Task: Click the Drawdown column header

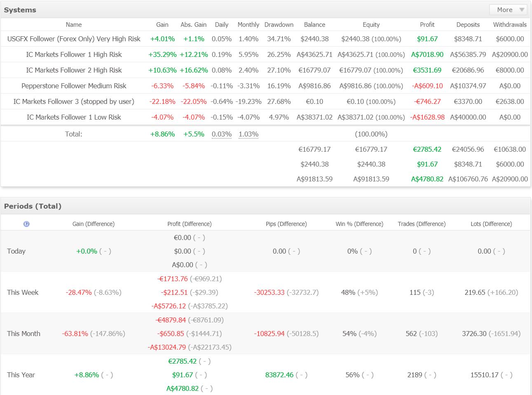Action: tap(279, 25)
